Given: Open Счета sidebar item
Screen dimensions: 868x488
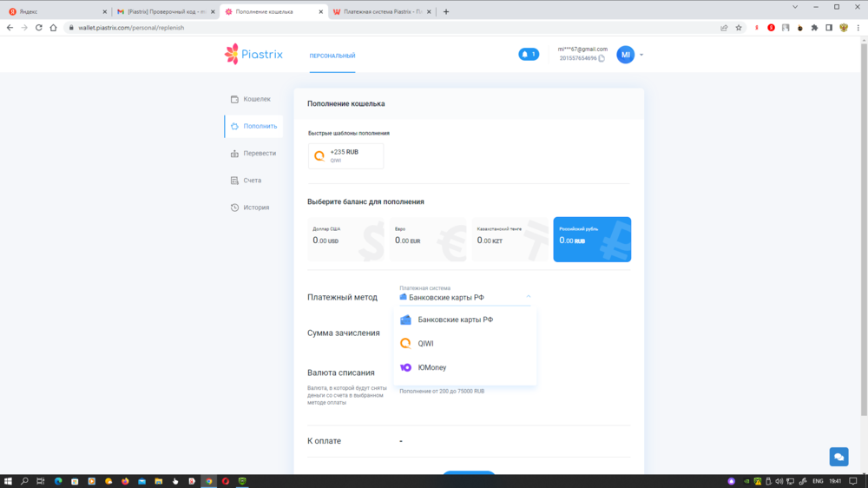Looking at the screenshot, I should [x=252, y=181].
